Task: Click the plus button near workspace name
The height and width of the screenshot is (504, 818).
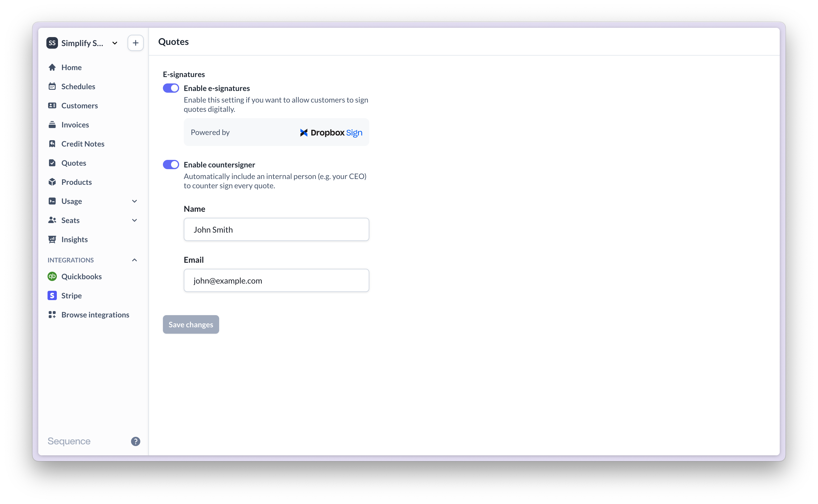Action: coord(135,43)
